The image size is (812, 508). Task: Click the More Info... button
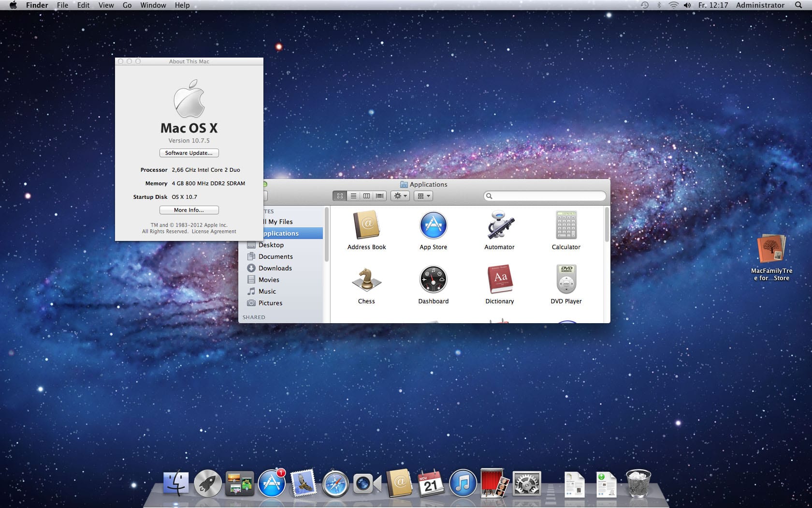pos(189,210)
